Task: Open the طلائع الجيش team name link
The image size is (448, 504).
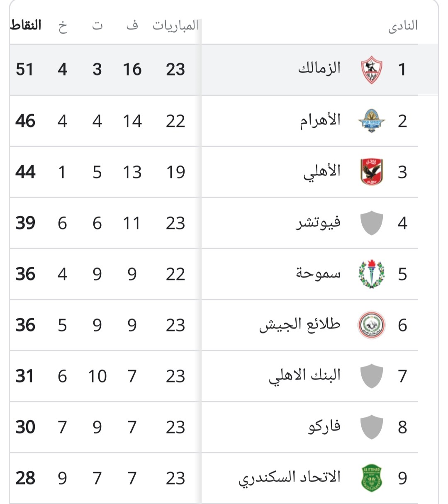Action: (x=299, y=325)
